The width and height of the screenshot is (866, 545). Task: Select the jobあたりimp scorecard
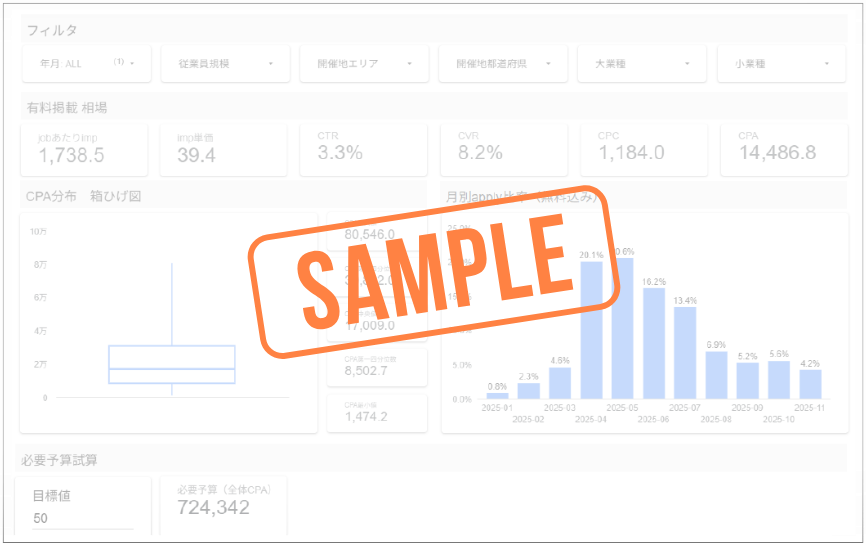tap(84, 148)
